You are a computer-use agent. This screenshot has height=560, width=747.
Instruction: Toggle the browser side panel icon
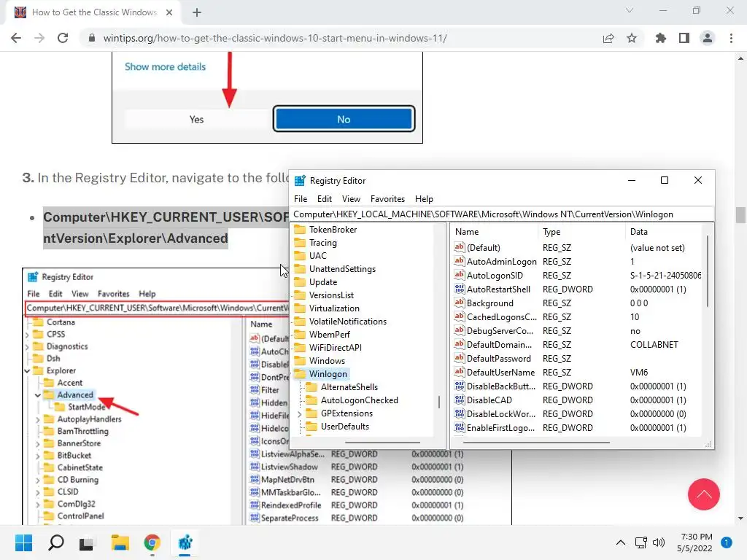click(x=684, y=38)
